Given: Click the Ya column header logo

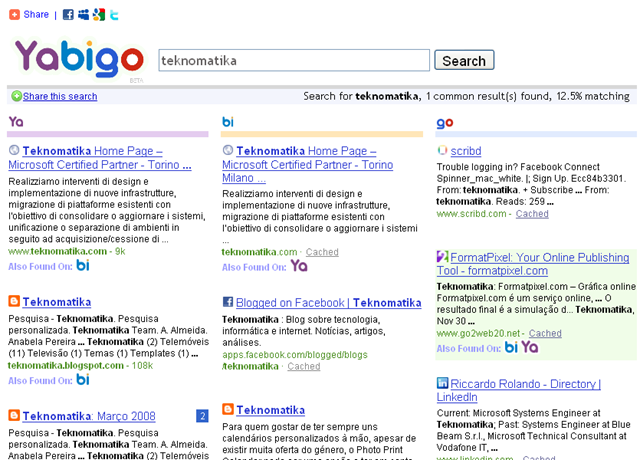Looking at the screenshot, I should point(16,122).
